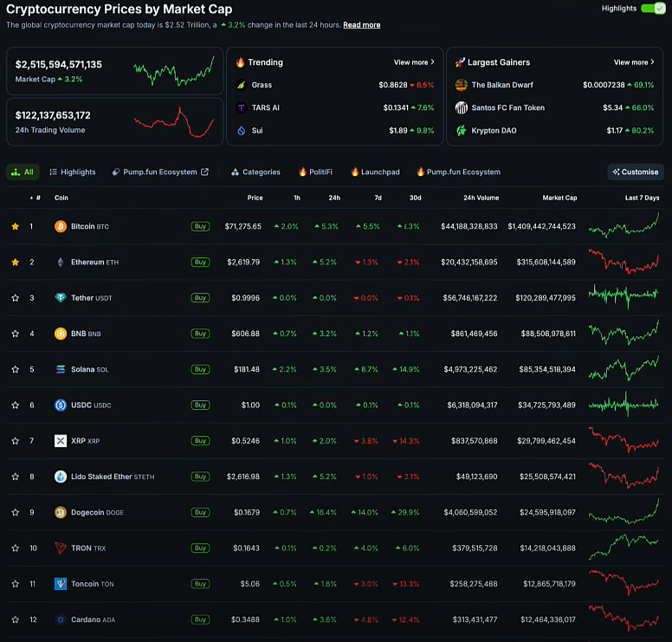This screenshot has width=672, height=642.
Task: Favorite XRP with the star
Action: [16, 440]
